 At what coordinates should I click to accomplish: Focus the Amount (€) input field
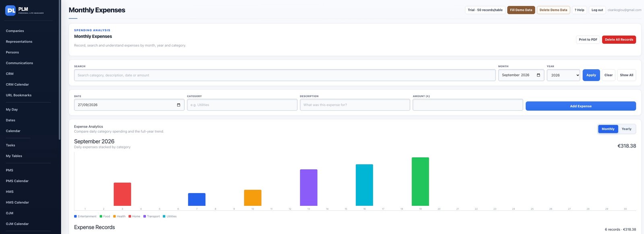click(x=468, y=105)
